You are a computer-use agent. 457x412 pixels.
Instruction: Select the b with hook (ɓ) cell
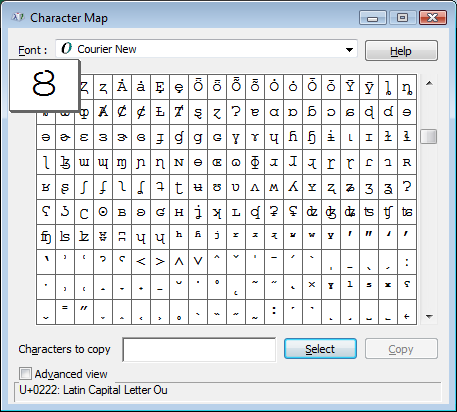pos(312,112)
